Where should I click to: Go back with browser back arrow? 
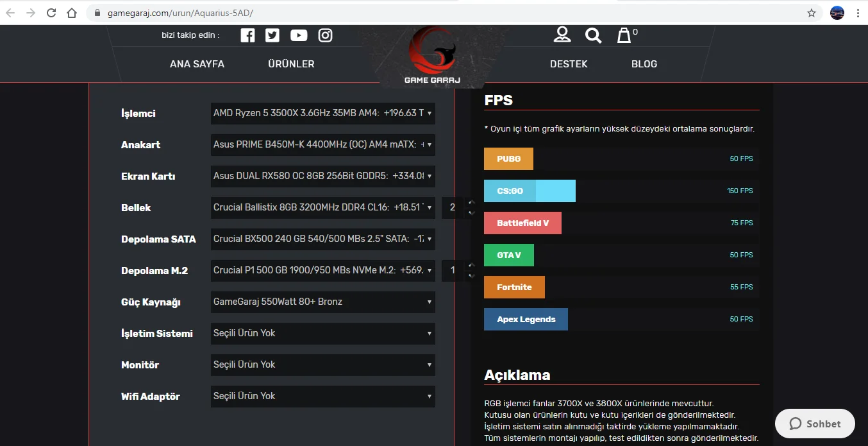[10, 13]
